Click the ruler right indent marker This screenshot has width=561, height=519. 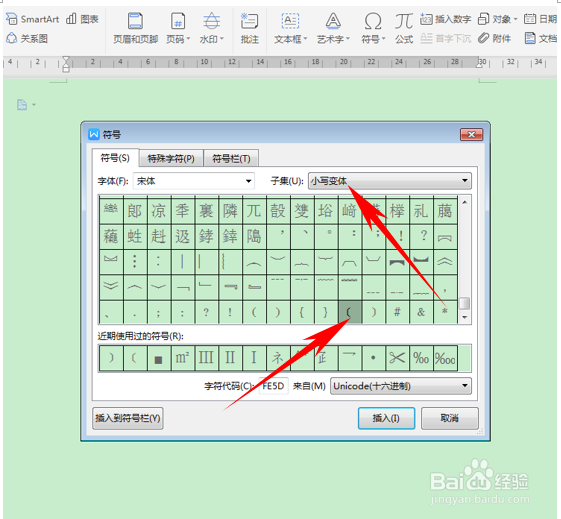pos(480,63)
